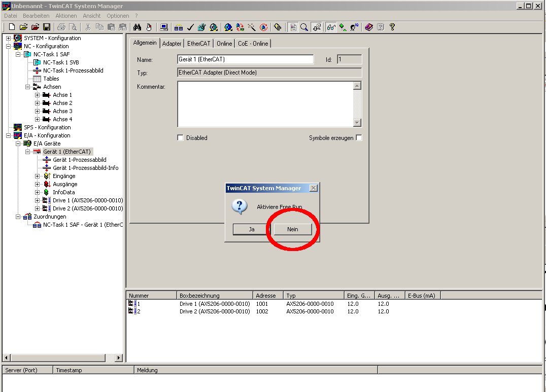Expand the InfoData tree node

37,192
